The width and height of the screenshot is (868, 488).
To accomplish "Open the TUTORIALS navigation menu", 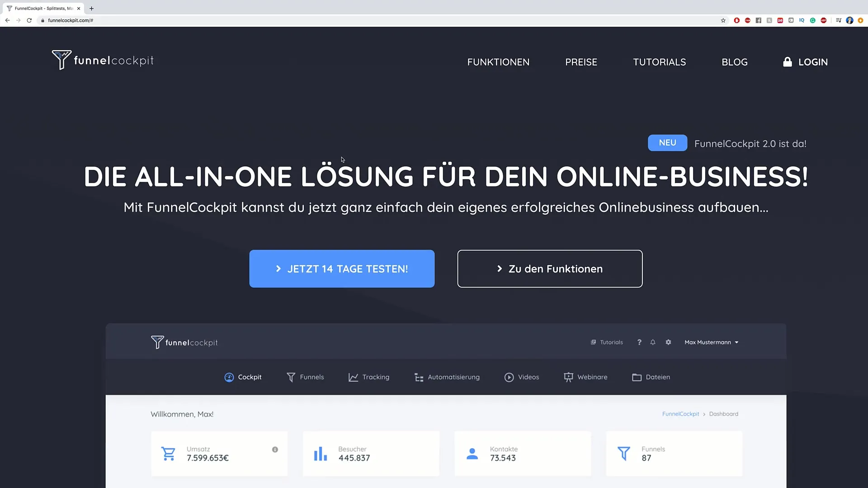I will [x=659, y=62].
